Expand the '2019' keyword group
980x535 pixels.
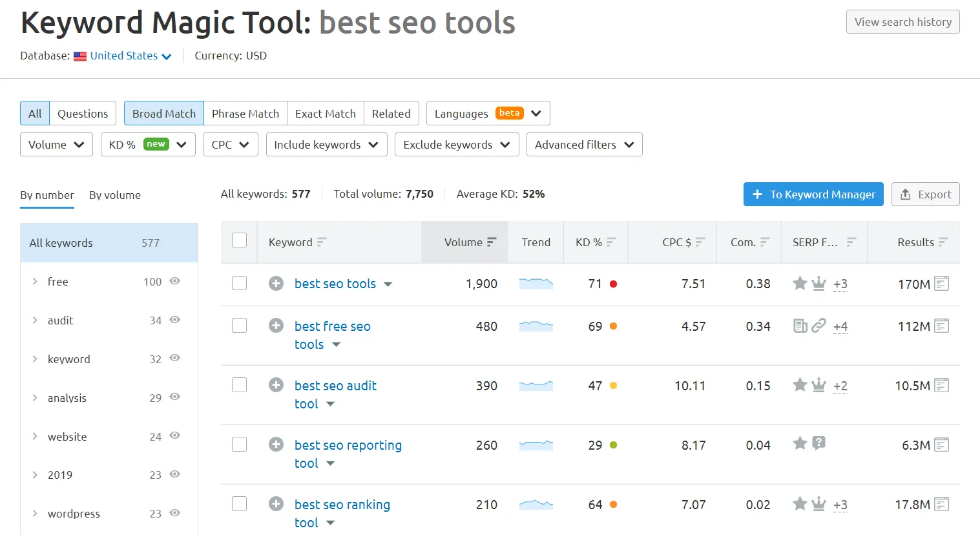35,475
